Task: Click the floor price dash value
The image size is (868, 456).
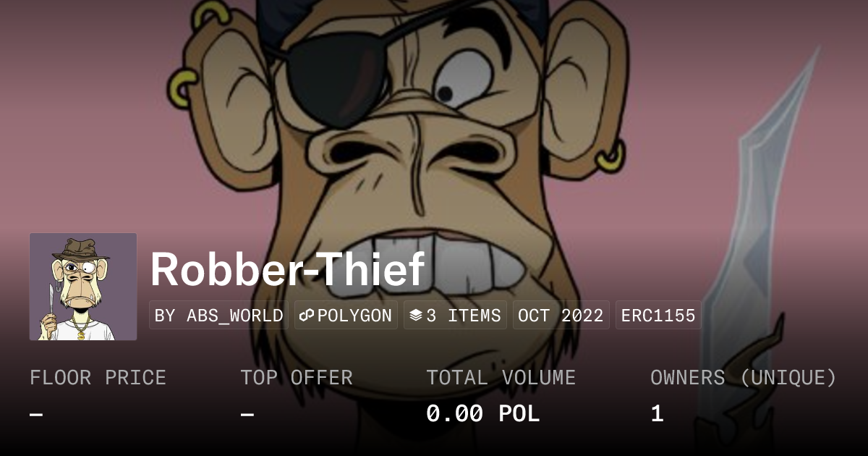Action: (x=36, y=415)
